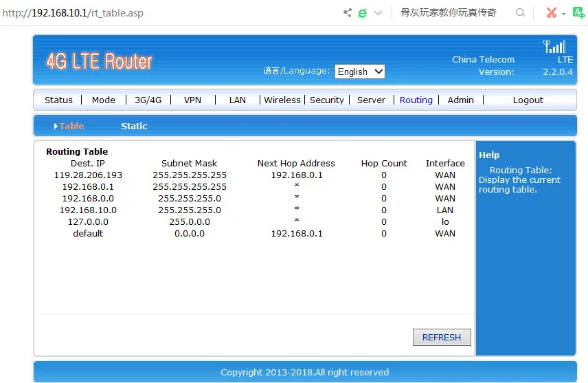Click the green e browser engine icon
Image resolution: width=588 pixels, height=383 pixels.
point(362,14)
